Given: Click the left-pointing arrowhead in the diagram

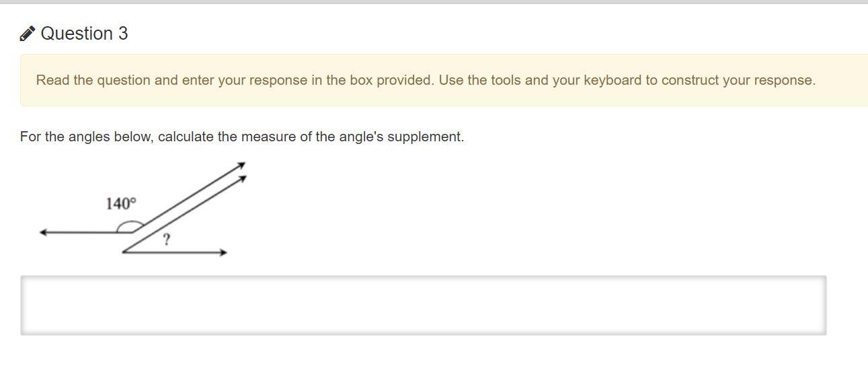Looking at the screenshot, I should (x=43, y=232).
